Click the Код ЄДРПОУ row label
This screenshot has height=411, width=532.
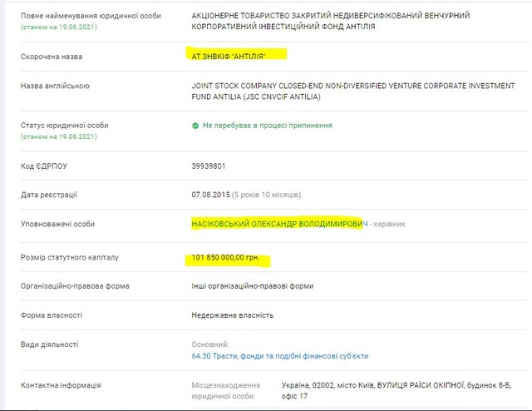44,166
